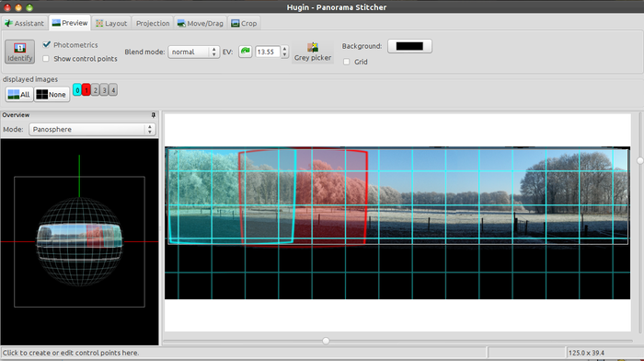Edit the EV value field 13.55

[x=268, y=52]
